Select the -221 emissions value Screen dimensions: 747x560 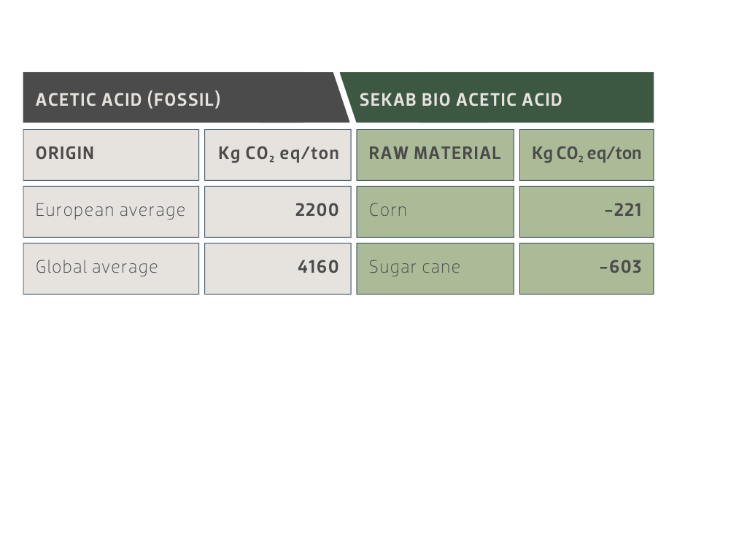click(x=587, y=211)
